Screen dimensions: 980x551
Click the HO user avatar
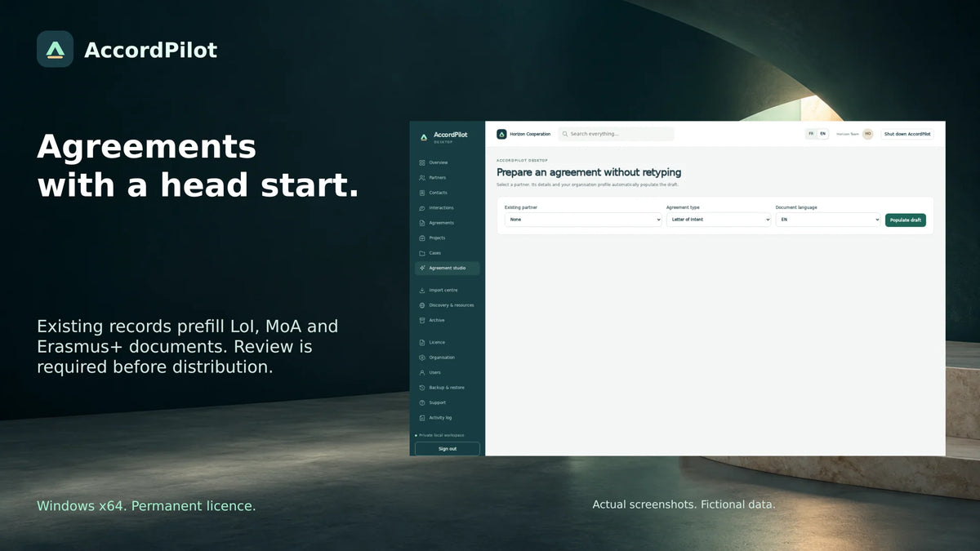pyautogui.click(x=867, y=134)
